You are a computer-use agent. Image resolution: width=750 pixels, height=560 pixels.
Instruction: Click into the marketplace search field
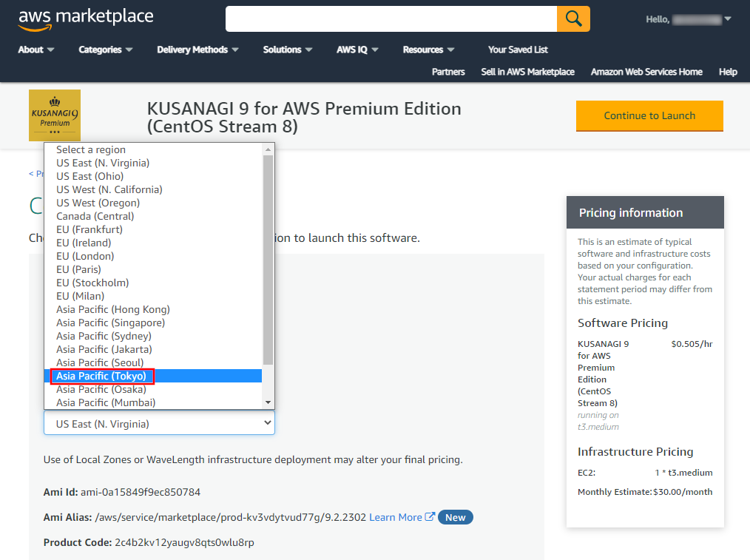[391, 18]
